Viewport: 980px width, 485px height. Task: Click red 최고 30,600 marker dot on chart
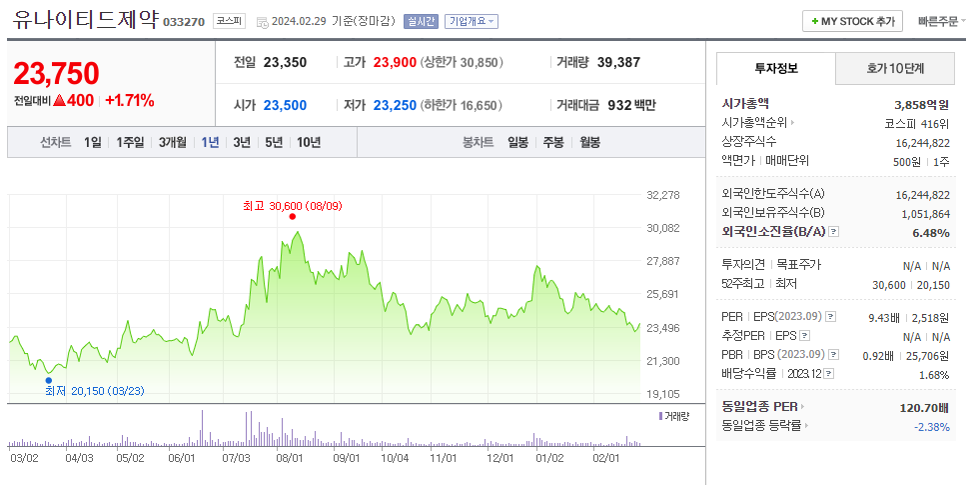click(x=292, y=217)
